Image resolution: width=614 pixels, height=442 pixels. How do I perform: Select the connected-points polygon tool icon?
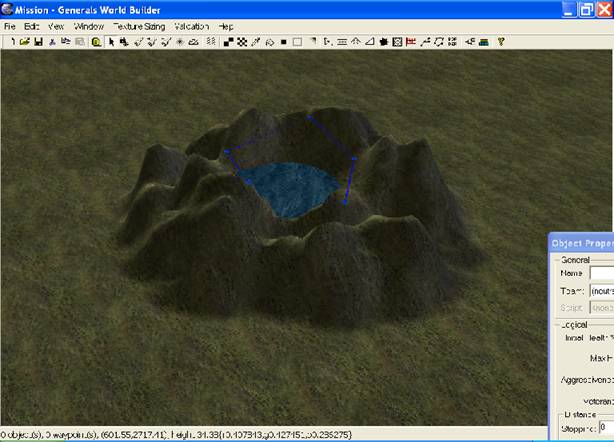tap(425, 41)
